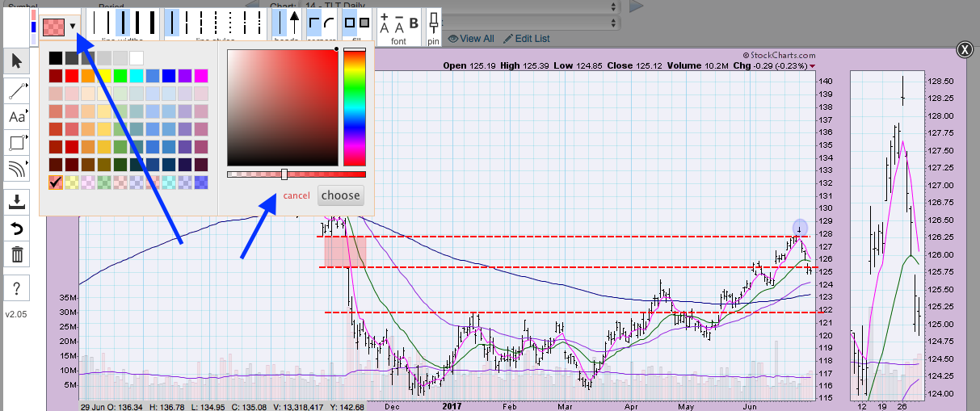The image size is (980, 411).
Task: Toggle bold font formatting
Action: coord(414,23)
